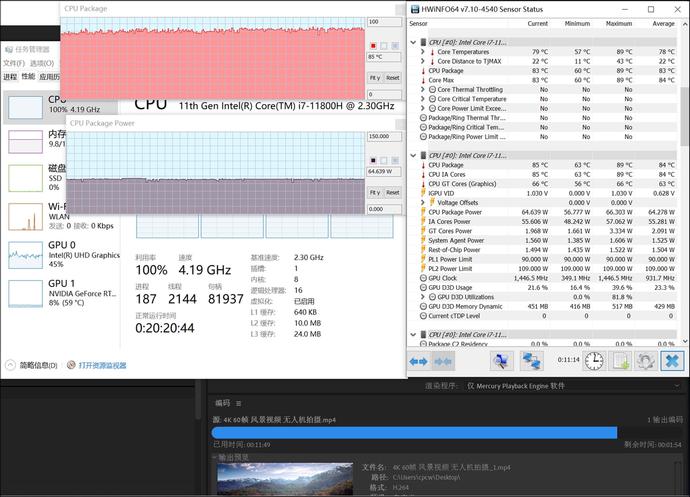
Task: Select iGPU VID row
Action: tap(547, 193)
